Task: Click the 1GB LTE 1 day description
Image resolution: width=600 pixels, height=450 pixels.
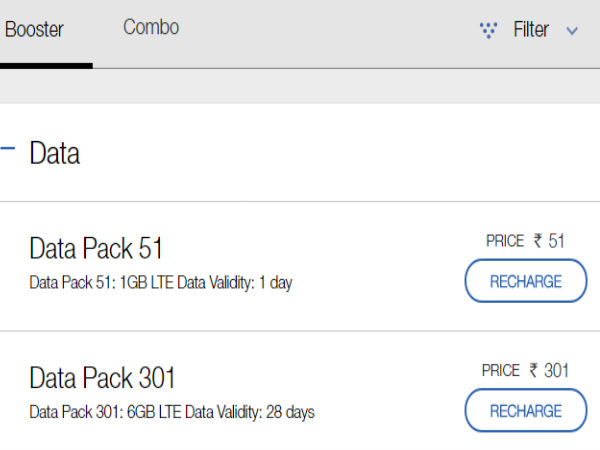Action: click(161, 283)
